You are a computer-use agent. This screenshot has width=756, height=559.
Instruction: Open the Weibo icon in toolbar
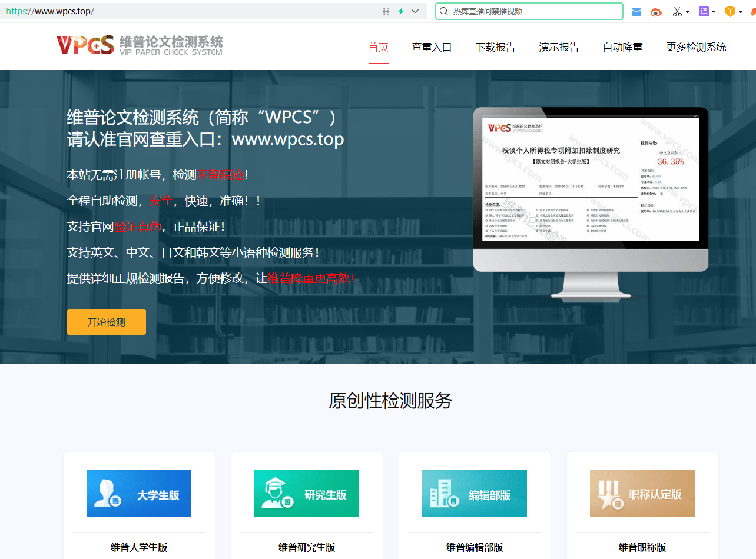pyautogui.click(x=656, y=12)
